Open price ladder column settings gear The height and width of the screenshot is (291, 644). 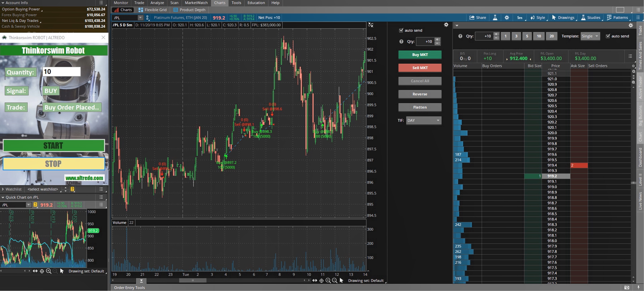click(x=633, y=66)
